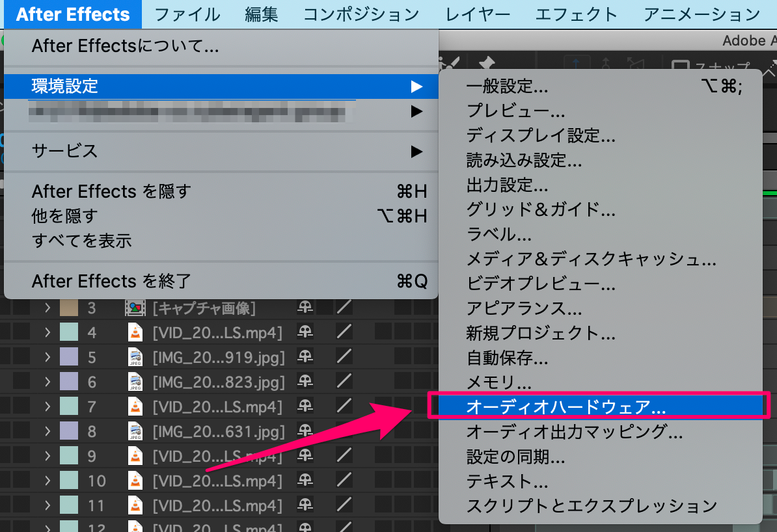Image resolution: width=777 pixels, height=532 pixels.
Task: Open 自動保存… preferences
Action: point(601,358)
